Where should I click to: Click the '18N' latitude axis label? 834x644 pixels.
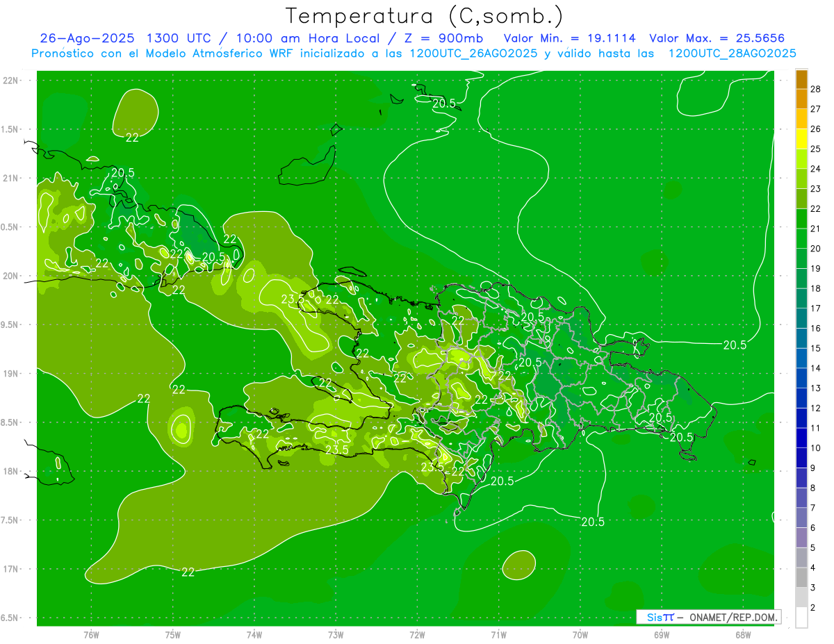pyautogui.click(x=10, y=471)
